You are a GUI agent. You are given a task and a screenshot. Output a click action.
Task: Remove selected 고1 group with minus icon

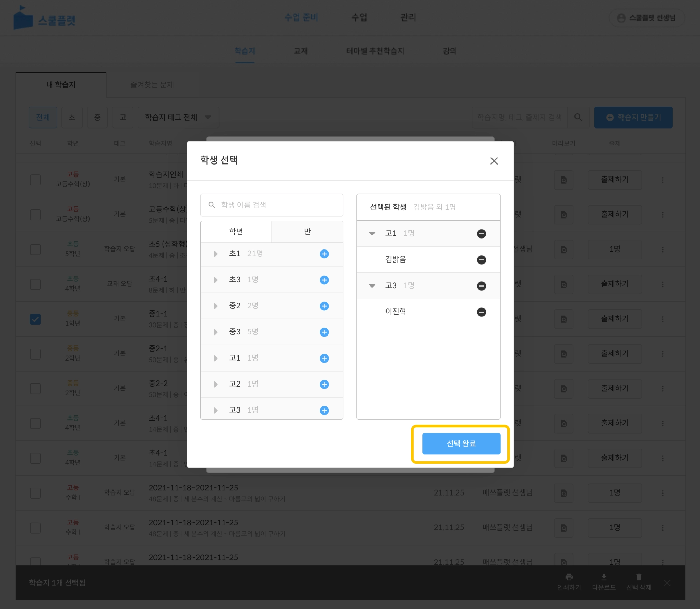click(x=481, y=234)
